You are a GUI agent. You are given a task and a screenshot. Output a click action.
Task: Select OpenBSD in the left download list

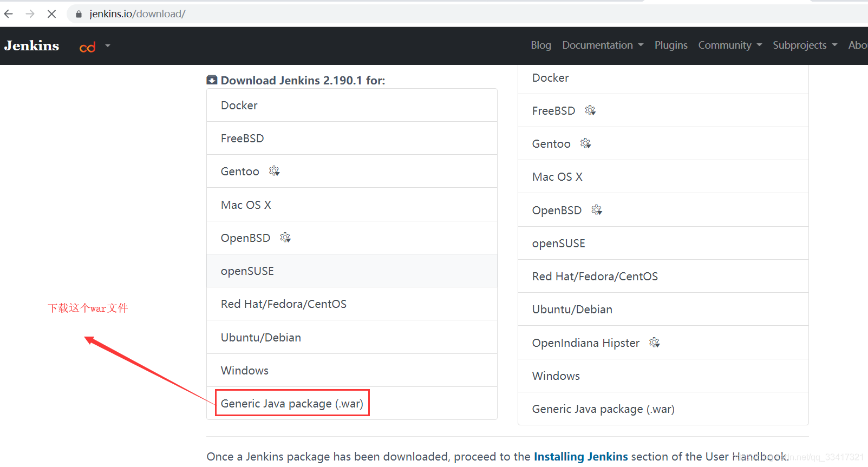[352, 238]
